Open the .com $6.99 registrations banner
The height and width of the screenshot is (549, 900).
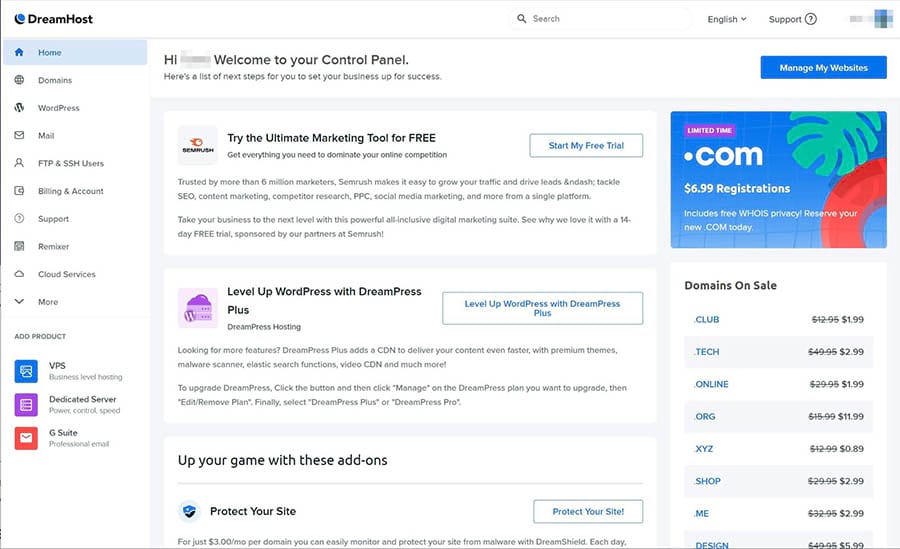[x=778, y=180]
